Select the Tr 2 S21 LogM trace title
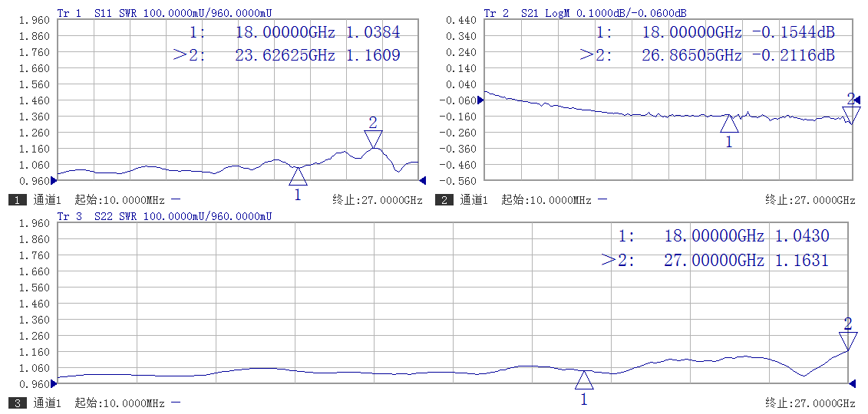This screenshot has height=414, width=868. tap(585, 13)
